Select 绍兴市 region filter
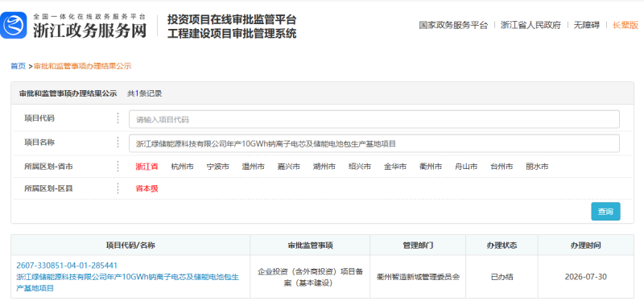Image resolution: width=644 pixels, height=301 pixels. click(360, 167)
